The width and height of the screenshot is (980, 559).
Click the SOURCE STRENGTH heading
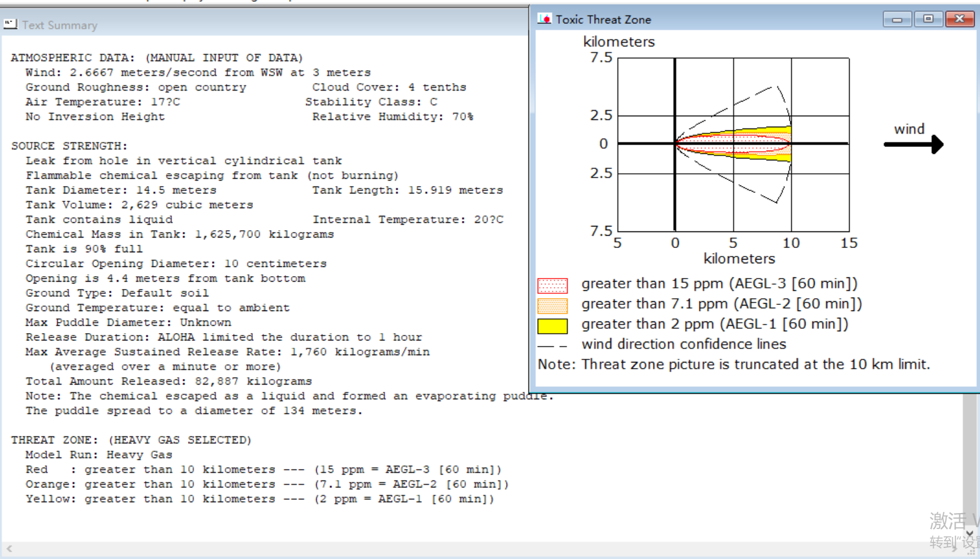tap(69, 146)
